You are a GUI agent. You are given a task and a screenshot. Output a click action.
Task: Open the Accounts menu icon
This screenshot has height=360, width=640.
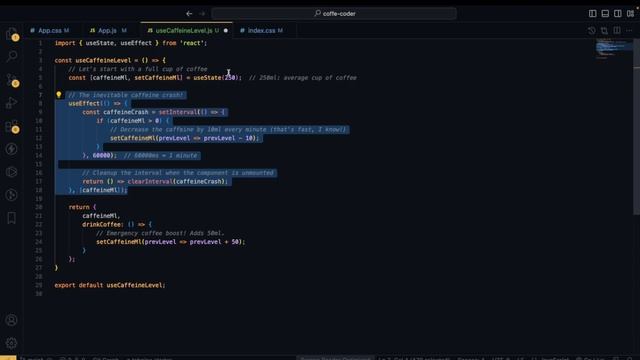(11, 320)
